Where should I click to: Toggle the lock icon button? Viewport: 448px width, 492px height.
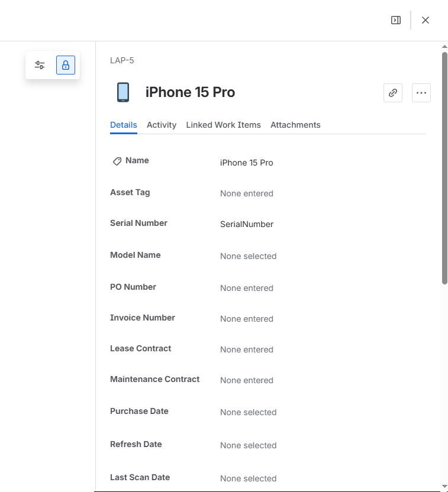point(66,65)
